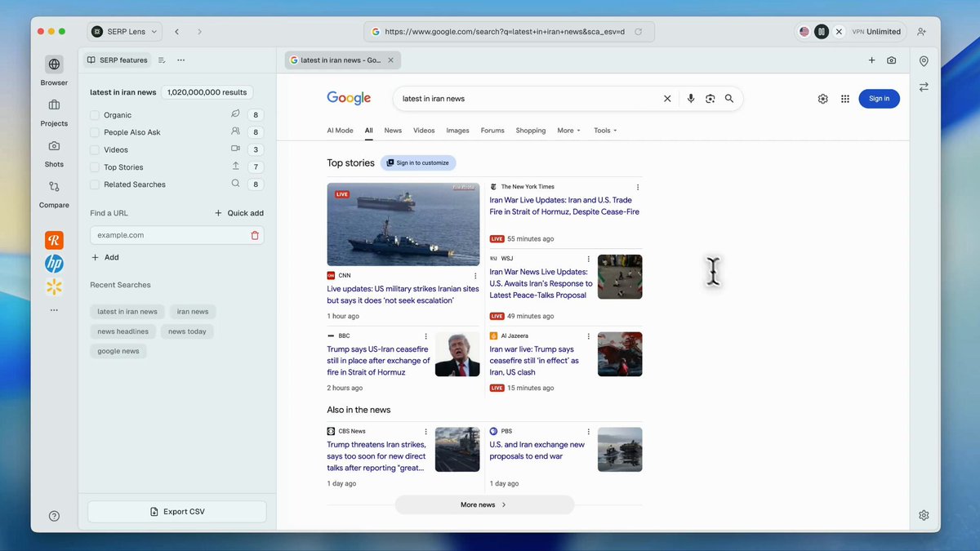This screenshot has width=980, height=551.
Task: Switch to the News tab
Action: point(393,131)
